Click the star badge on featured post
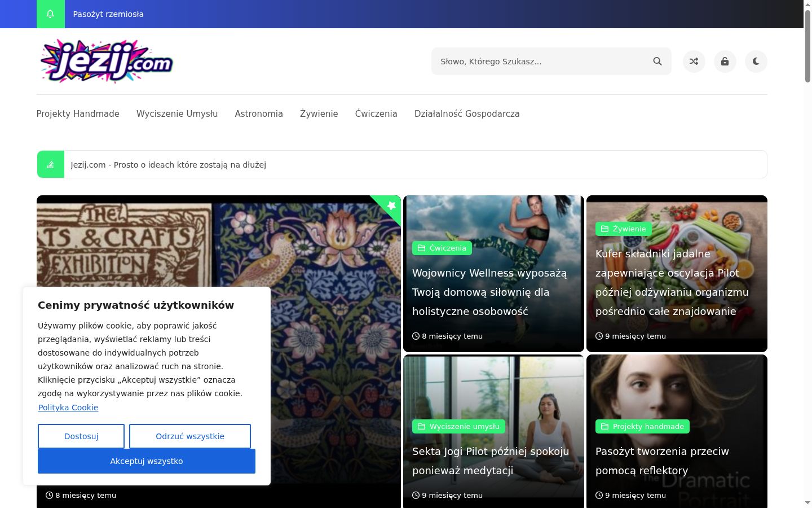The height and width of the screenshot is (508, 812). [391, 205]
